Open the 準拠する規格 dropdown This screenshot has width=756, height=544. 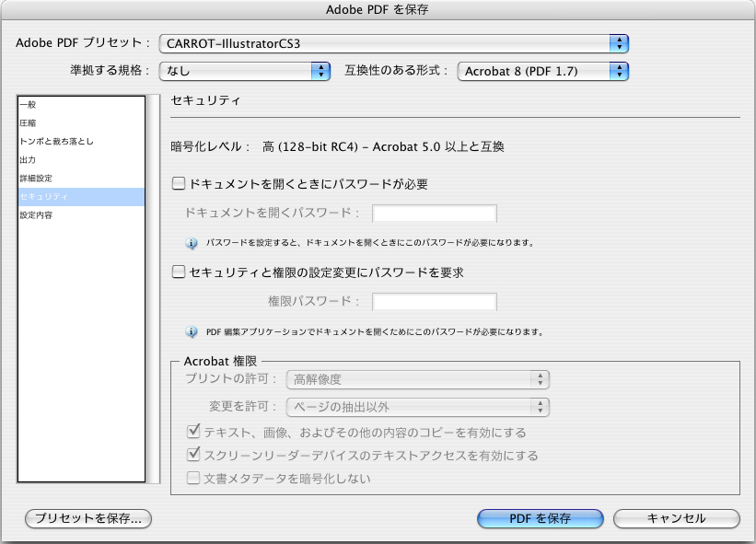244,71
